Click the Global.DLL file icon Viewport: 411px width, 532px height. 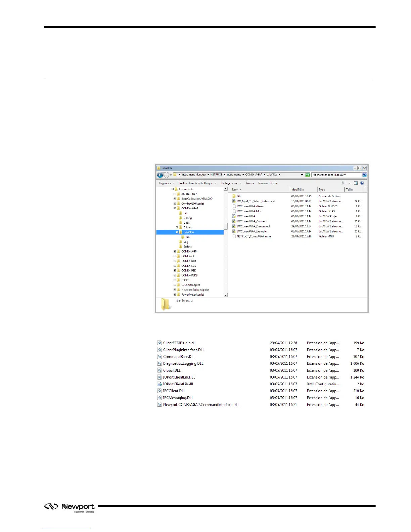(x=160, y=370)
